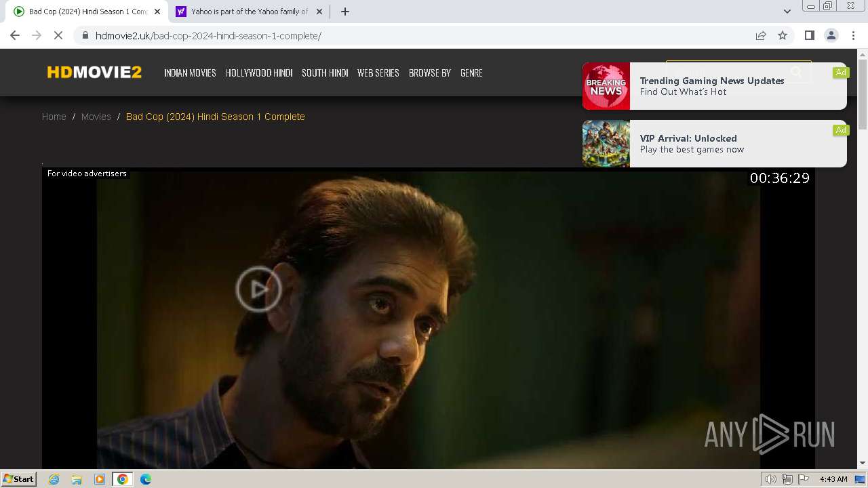
Task: Open the GENRE menu
Action: click(x=471, y=73)
